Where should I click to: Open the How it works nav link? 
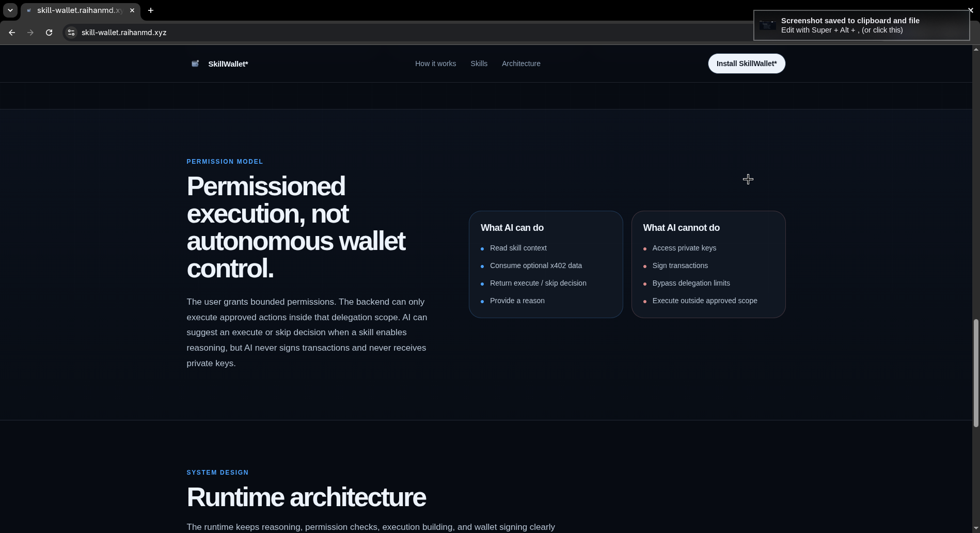(435, 64)
